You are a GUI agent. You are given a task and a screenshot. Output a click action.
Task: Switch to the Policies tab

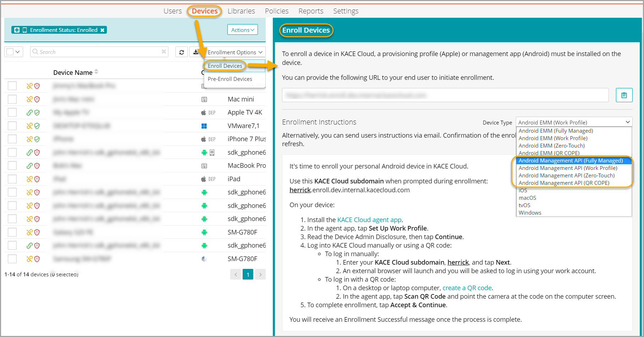(276, 11)
